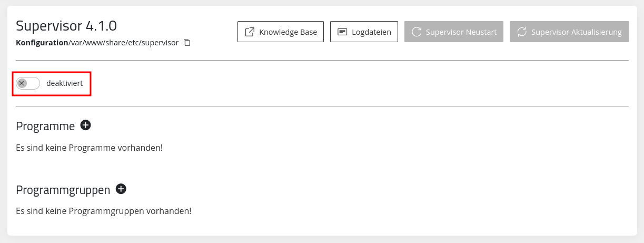Add a new Programmgruppen entry via plus icon
The height and width of the screenshot is (243, 644).
pyautogui.click(x=121, y=189)
